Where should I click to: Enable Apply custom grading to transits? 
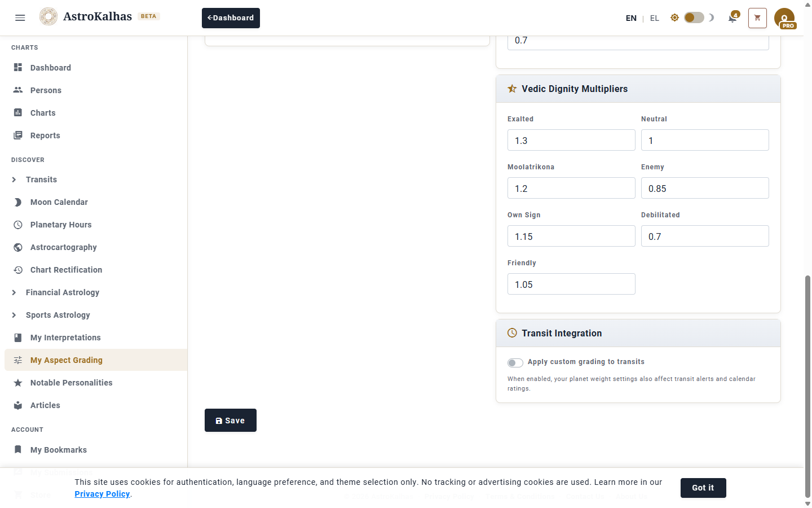[515, 362]
